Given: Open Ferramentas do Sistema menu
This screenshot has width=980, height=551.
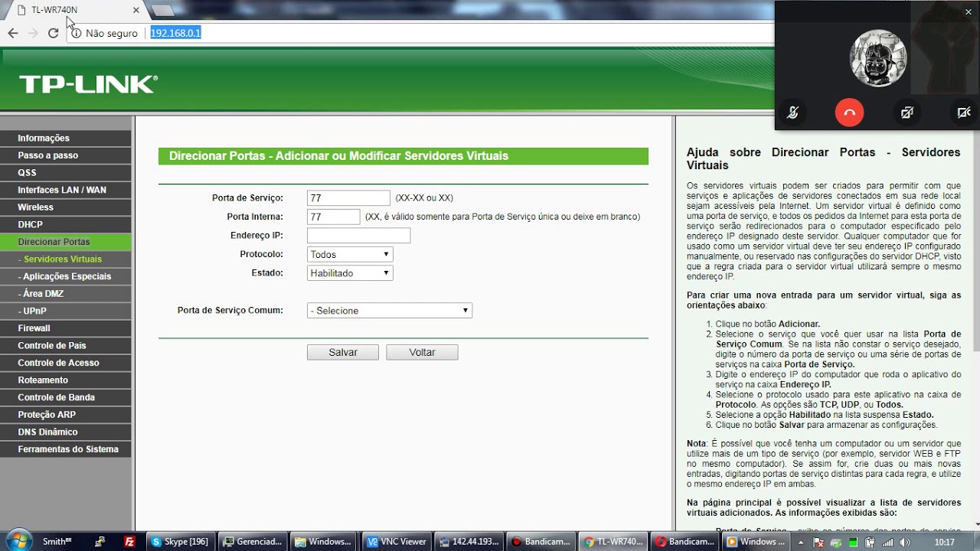Looking at the screenshot, I should pyautogui.click(x=66, y=449).
